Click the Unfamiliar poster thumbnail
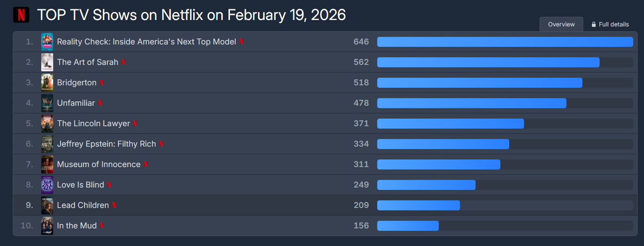Viewport: 644px width, 246px height. coord(47,103)
